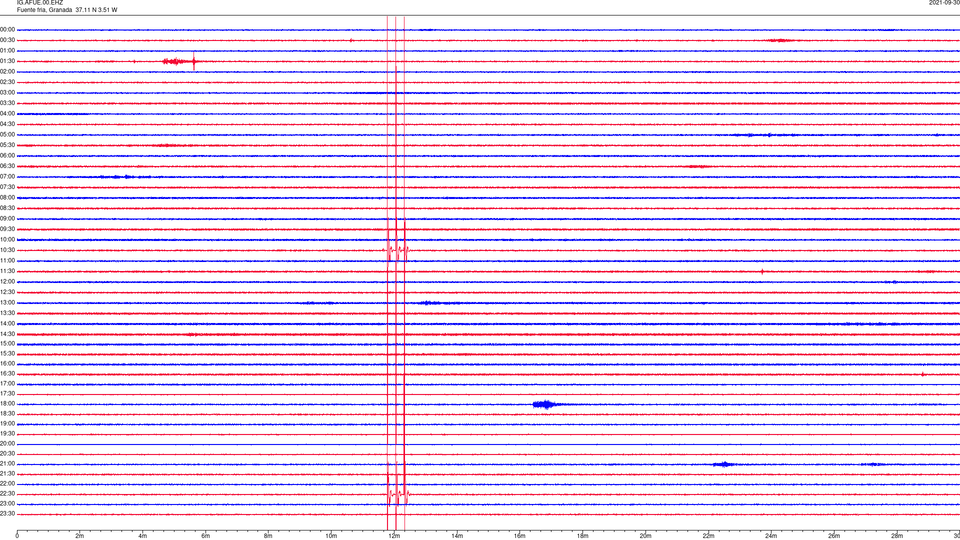Click the 22m tick label on time axis
The image size is (960, 540).
click(708, 536)
